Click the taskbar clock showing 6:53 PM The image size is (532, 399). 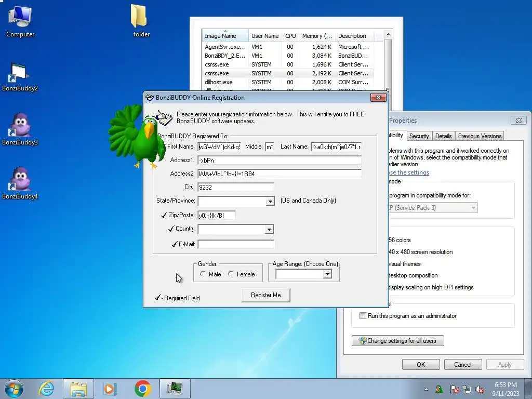point(506,389)
